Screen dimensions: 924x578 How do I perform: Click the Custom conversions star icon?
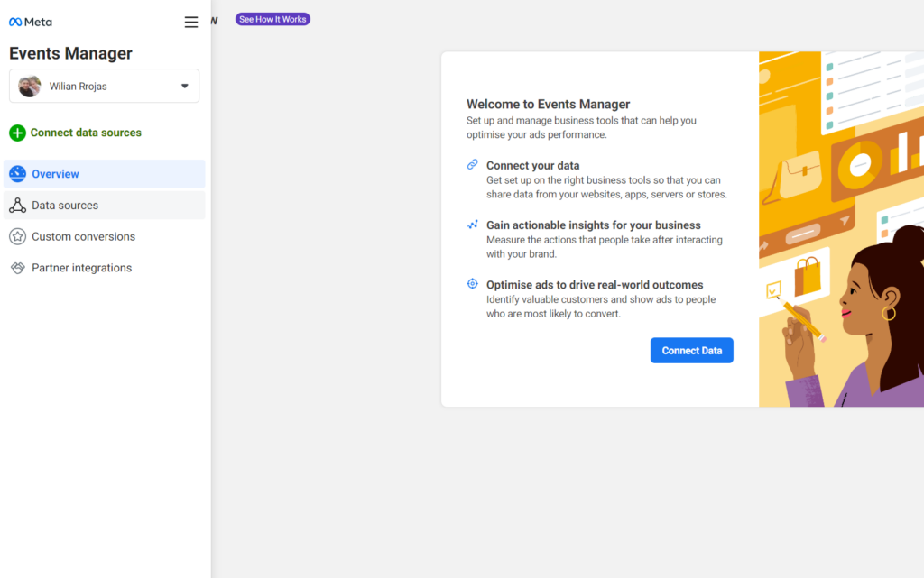point(18,236)
